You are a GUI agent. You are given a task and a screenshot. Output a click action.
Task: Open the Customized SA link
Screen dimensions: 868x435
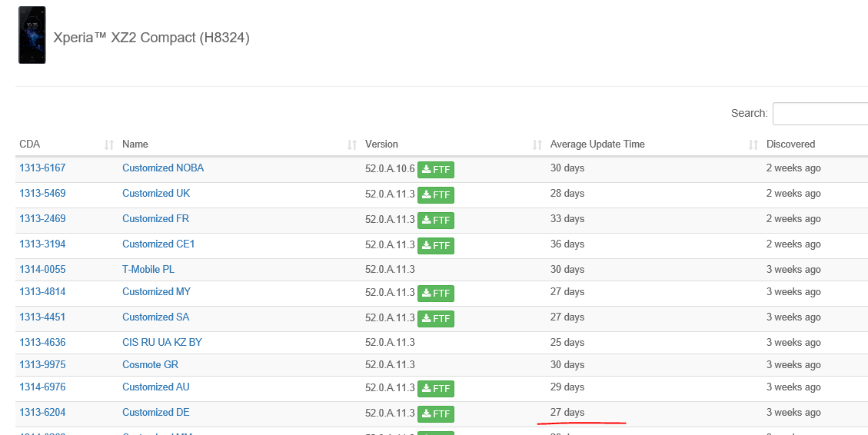[155, 317]
